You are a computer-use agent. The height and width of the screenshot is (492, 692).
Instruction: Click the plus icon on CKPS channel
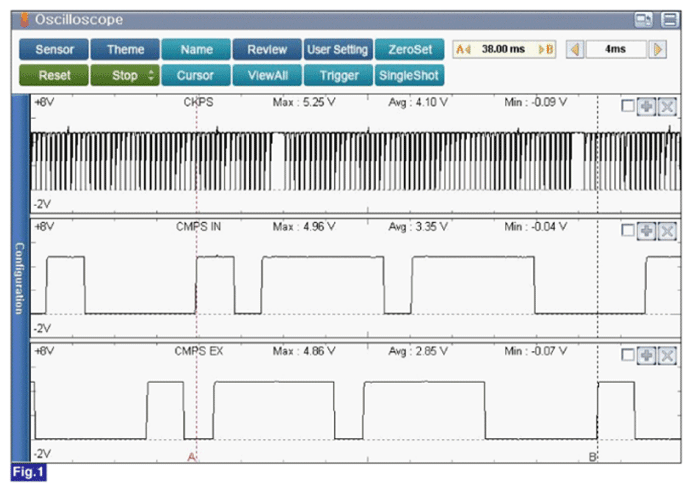pos(646,106)
